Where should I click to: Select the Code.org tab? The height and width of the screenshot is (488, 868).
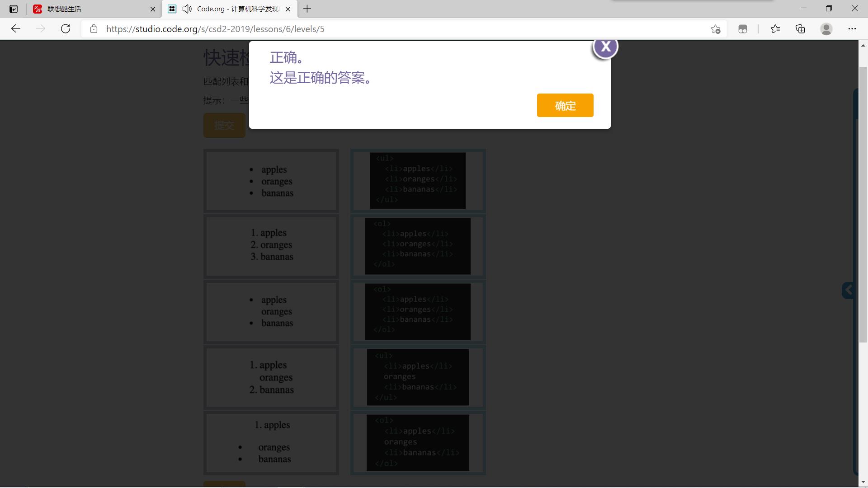pyautogui.click(x=230, y=9)
